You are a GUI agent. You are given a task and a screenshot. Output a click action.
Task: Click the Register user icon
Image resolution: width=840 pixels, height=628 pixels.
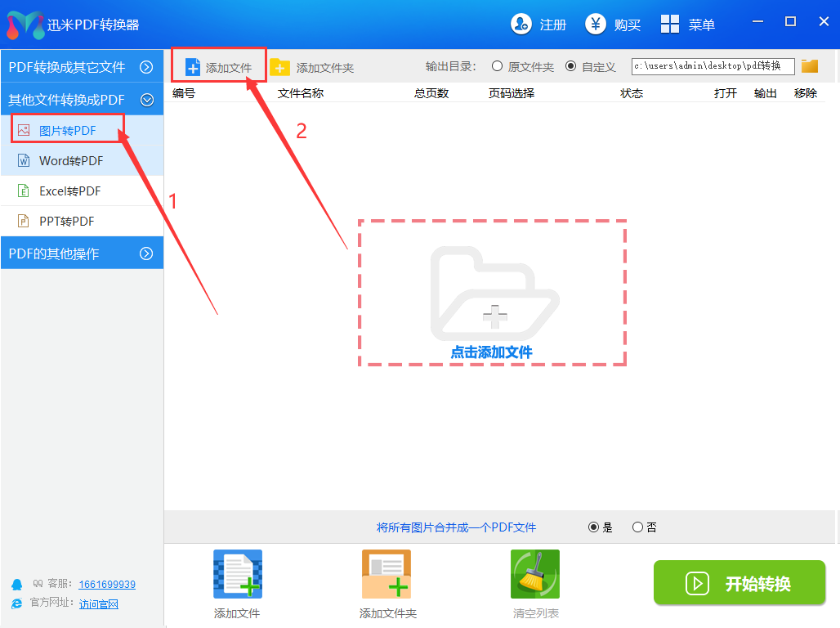[521, 25]
